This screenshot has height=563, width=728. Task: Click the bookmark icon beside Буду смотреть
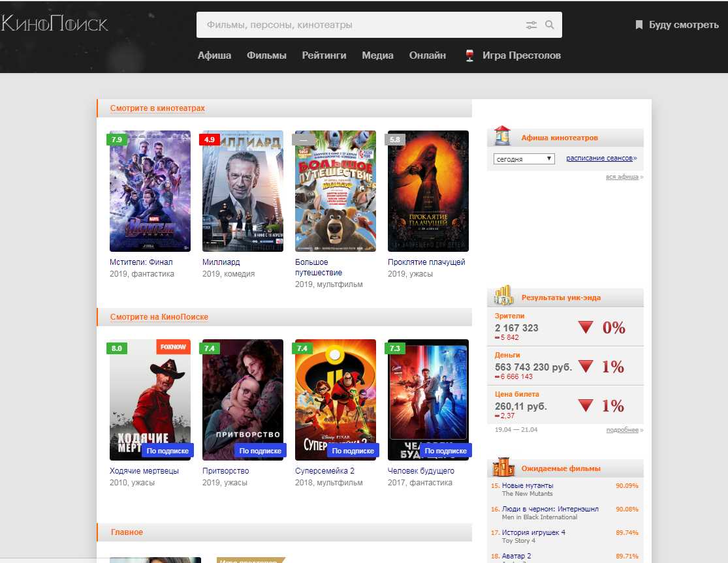coord(639,25)
